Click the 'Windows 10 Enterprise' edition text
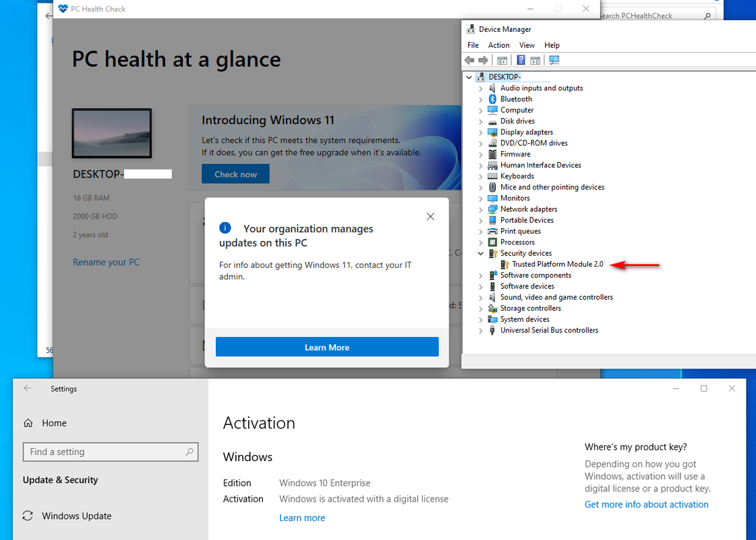The width and height of the screenshot is (756, 540). tap(325, 483)
